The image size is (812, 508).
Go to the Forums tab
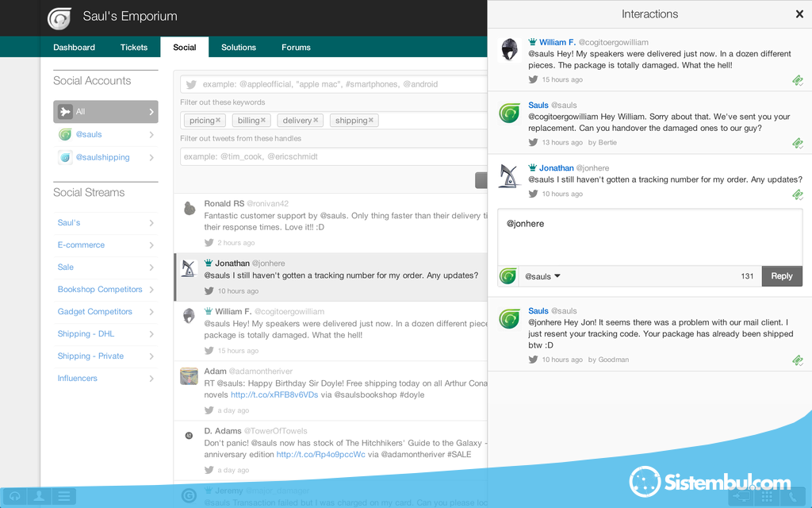(296, 47)
